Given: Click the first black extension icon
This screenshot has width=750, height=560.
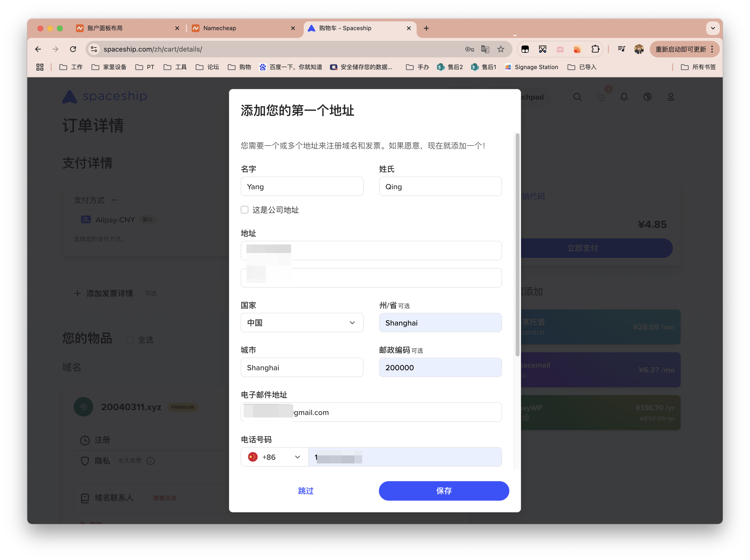Looking at the screenshot, I should click(525, 49).
